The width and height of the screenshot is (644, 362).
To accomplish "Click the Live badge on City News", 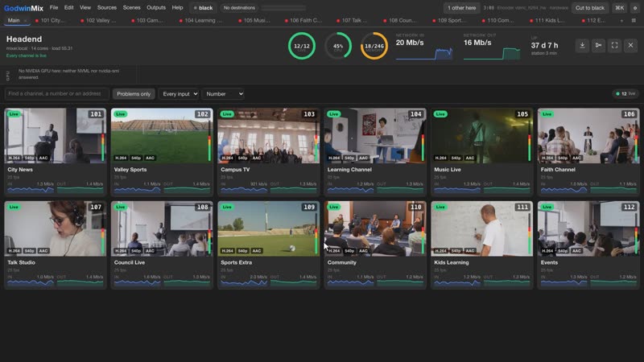I will pyautogui.click(x=14, y=114).
